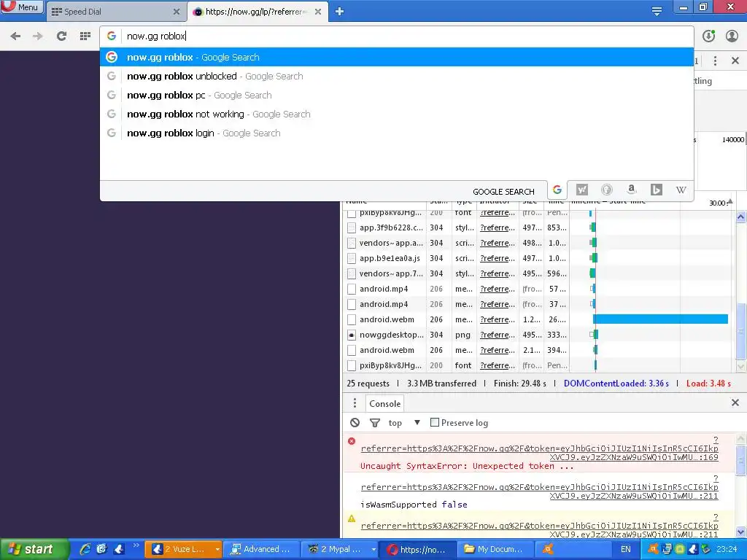Click the long blue android.webm timeline bar
Screen dimensions: 747x560
click(x=660, y=319)
